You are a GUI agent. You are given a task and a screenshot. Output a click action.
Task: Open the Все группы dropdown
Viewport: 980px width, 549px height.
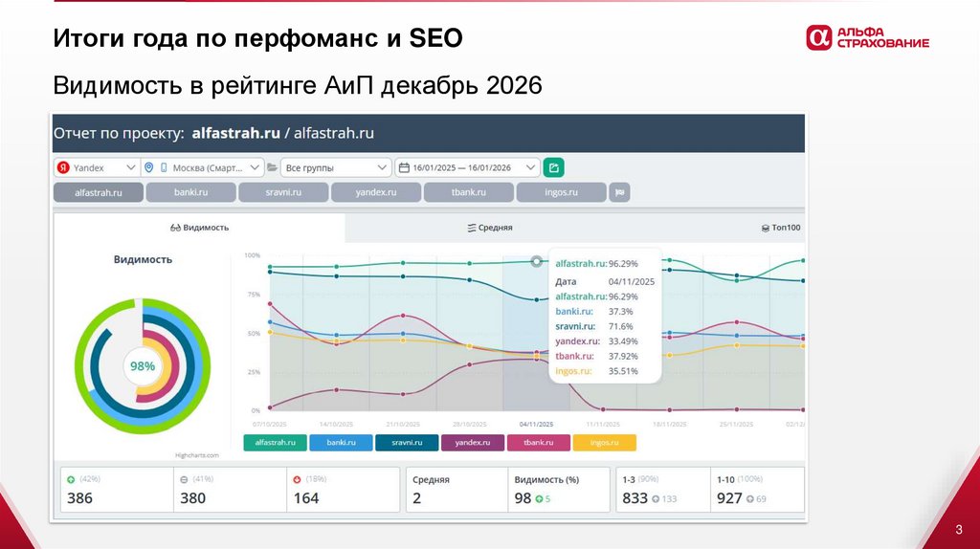(336, 167)
